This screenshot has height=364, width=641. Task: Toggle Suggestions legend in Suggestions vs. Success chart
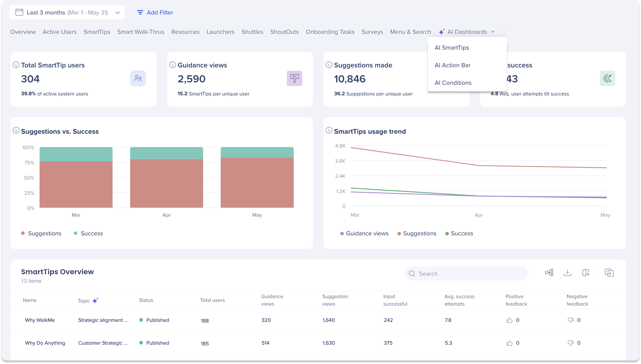pyautogui.click(x=41, y=233)
